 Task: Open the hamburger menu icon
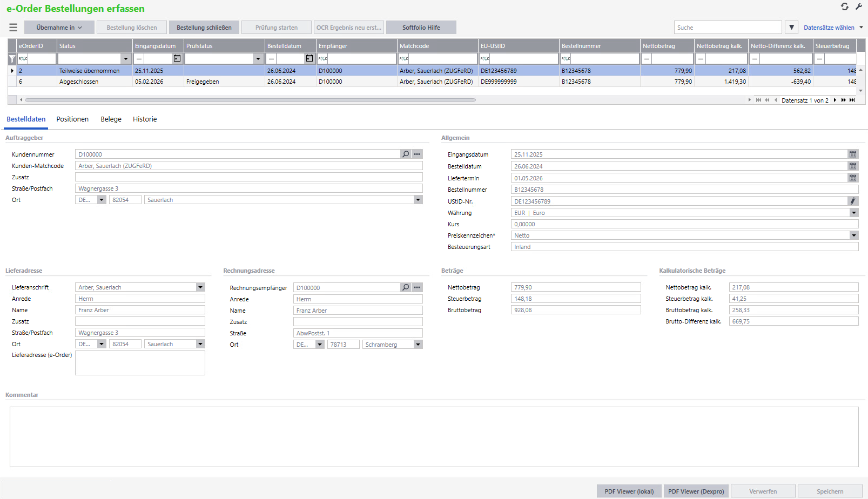coord(14,28)
